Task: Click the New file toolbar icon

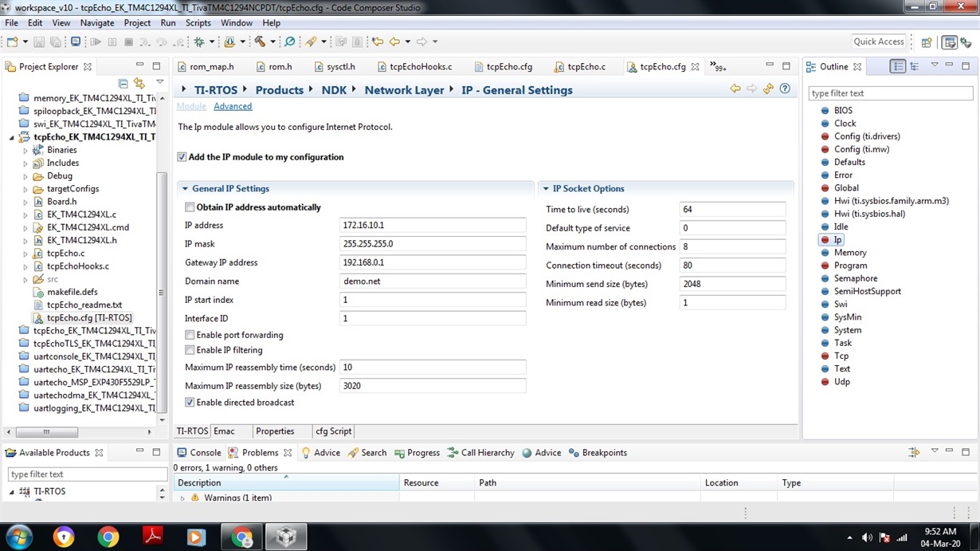Action: coord(13,41)
